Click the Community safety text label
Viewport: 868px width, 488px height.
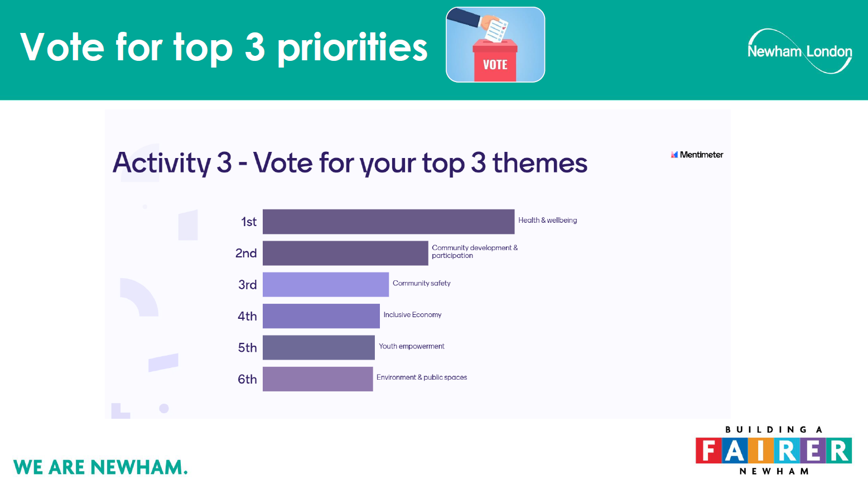point(421,284)
